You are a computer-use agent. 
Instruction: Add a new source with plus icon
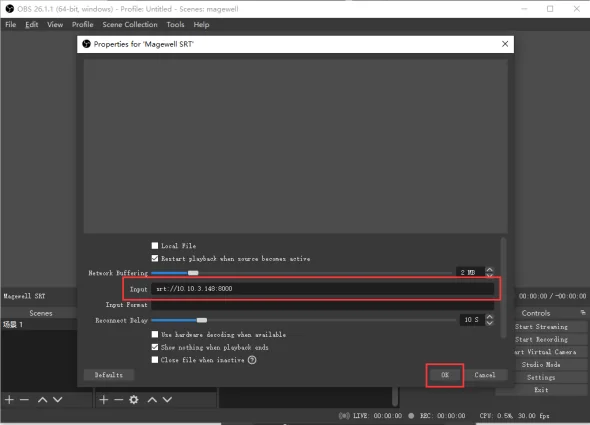(104, 399)
